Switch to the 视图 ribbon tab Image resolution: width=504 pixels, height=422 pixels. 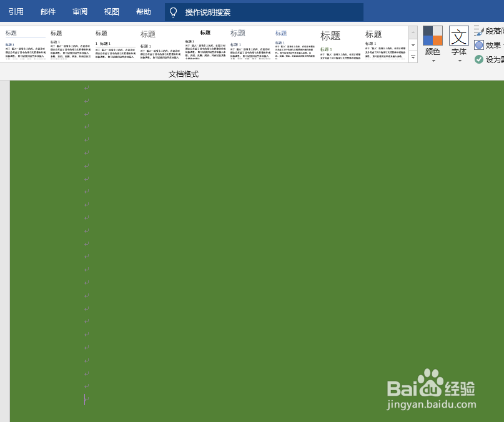(112, 11)
